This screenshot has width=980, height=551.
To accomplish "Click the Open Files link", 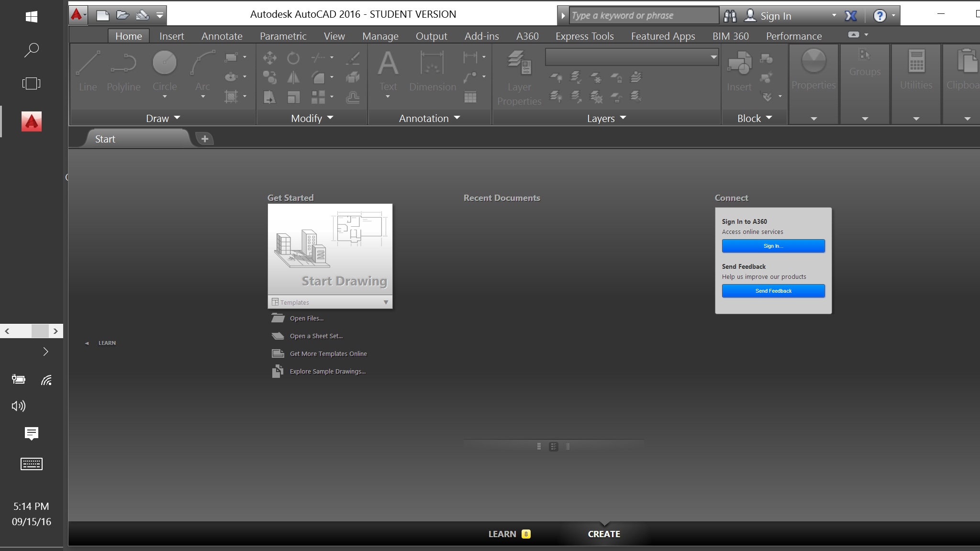I will click(306, 318).
